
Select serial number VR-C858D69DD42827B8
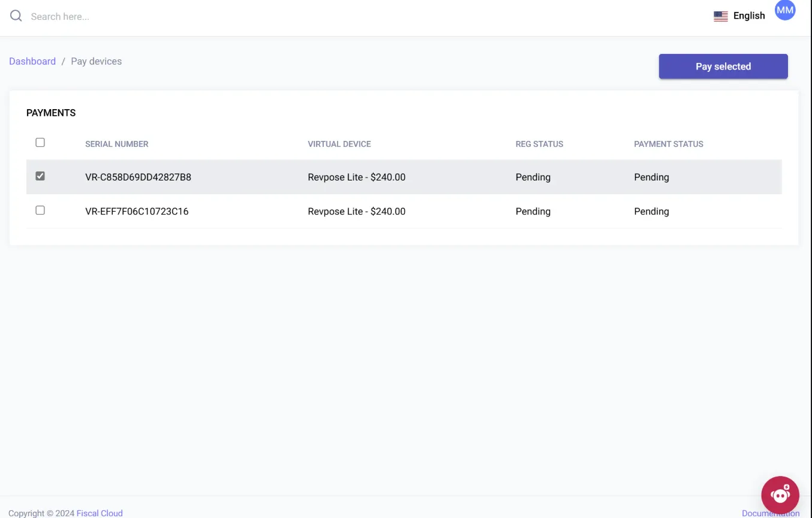click(138, 177)
